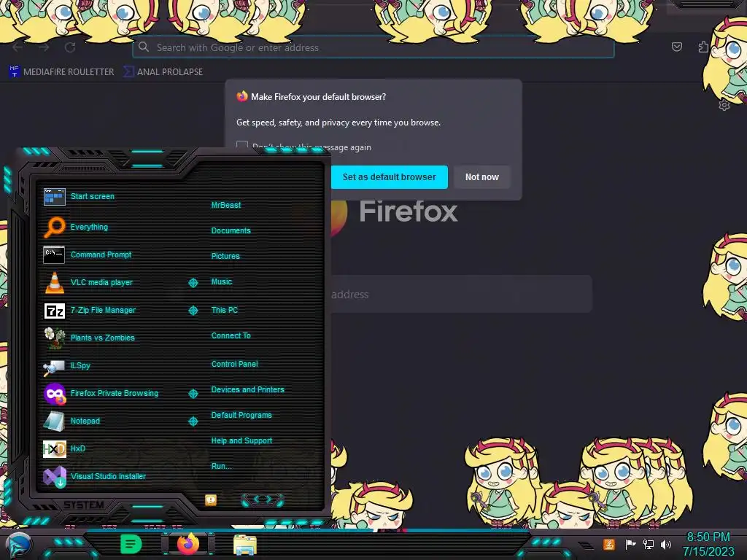
Task: Launch Everything search app
Action: point(76,227)
